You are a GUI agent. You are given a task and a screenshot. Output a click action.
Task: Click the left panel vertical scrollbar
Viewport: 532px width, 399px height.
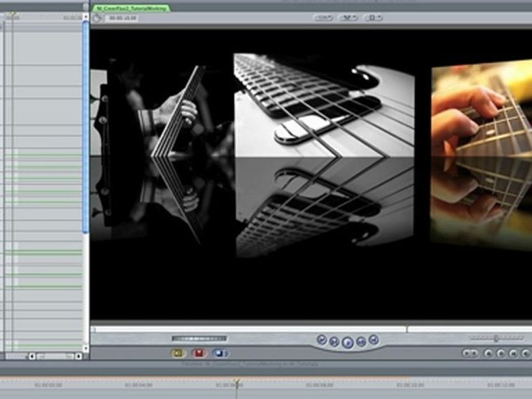pos(85,127)
